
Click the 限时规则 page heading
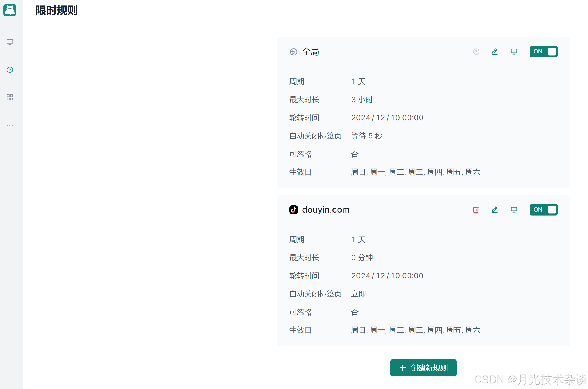coord(56,10)
